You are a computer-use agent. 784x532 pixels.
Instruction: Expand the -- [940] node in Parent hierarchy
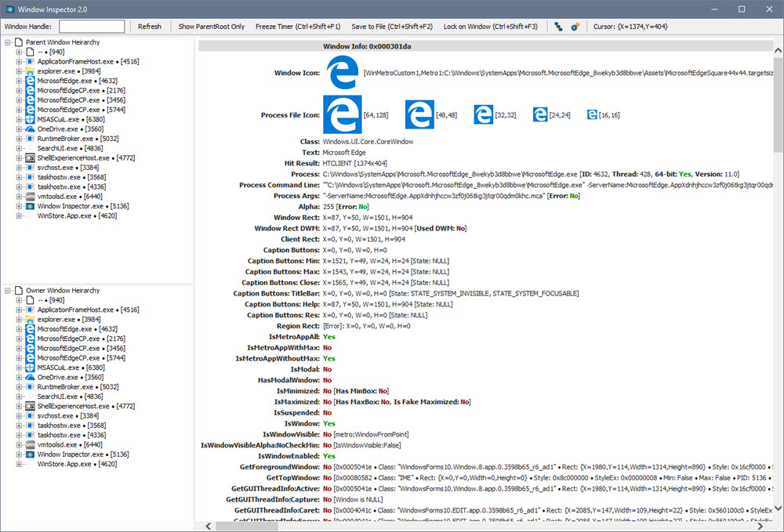[x=19, y=52]
